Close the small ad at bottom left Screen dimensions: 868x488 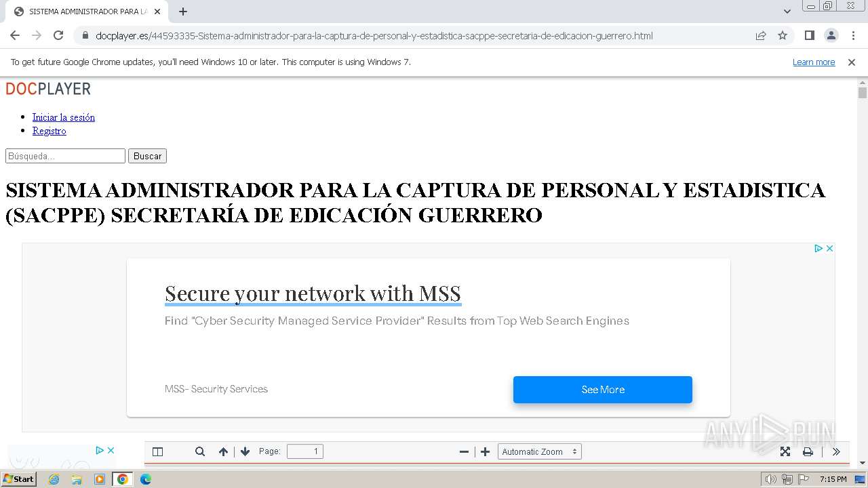click(x=111, y=450)
